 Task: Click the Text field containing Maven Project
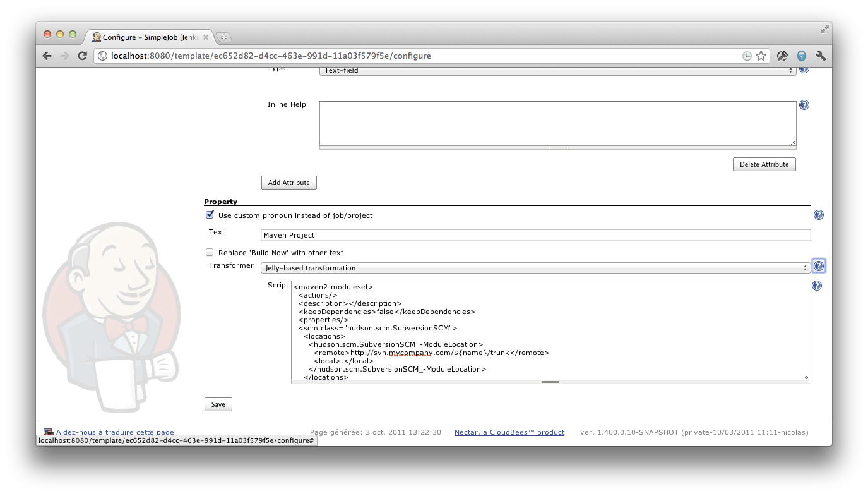pos(535,235)
